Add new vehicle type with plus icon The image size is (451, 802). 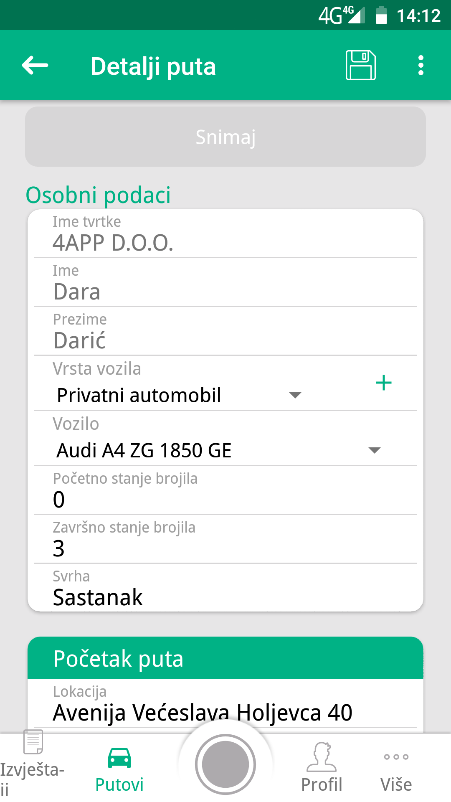pos(384,383)
